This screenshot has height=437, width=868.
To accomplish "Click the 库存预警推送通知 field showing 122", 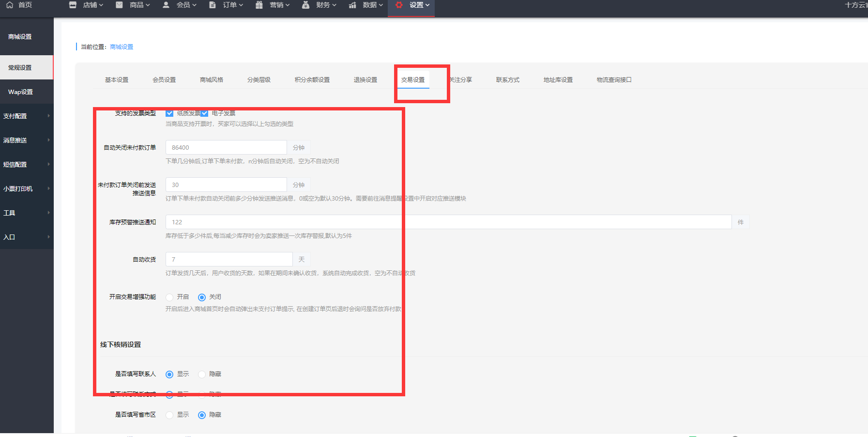I will [x=448, y=222].
